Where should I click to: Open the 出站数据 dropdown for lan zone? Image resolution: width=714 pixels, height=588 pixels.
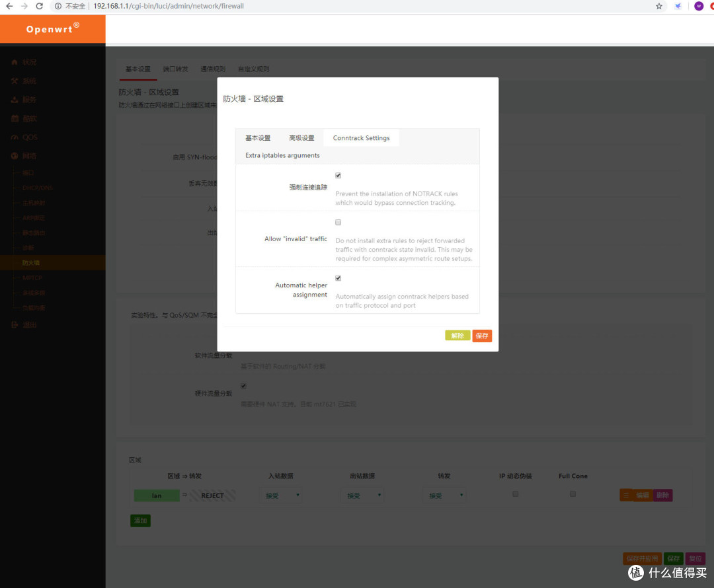pyautogui.click(x=362, y=495)
